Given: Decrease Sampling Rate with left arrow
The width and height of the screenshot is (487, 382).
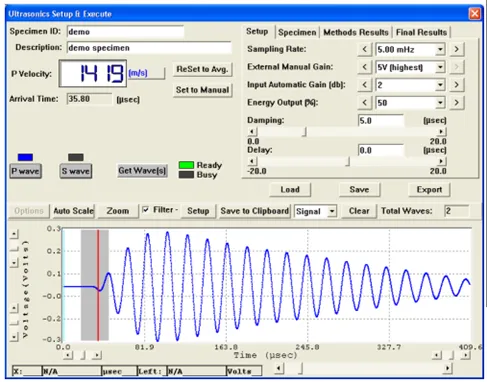Looking at the screenshot, I should (365, 49).
